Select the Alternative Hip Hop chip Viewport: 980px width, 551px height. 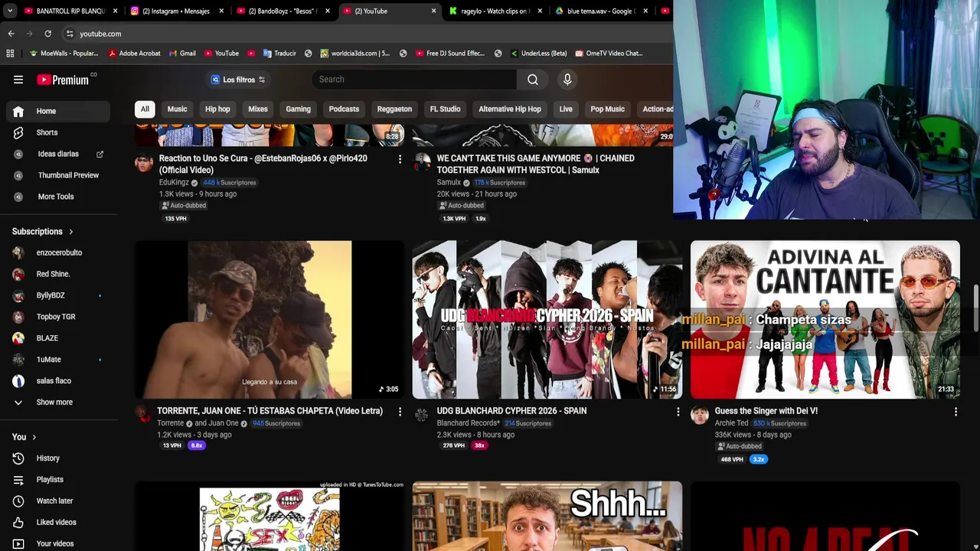point(510,109)
